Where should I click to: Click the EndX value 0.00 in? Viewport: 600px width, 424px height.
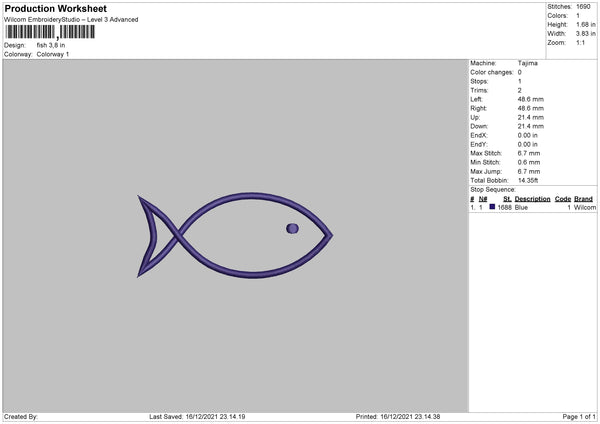(x=528, y=135)
